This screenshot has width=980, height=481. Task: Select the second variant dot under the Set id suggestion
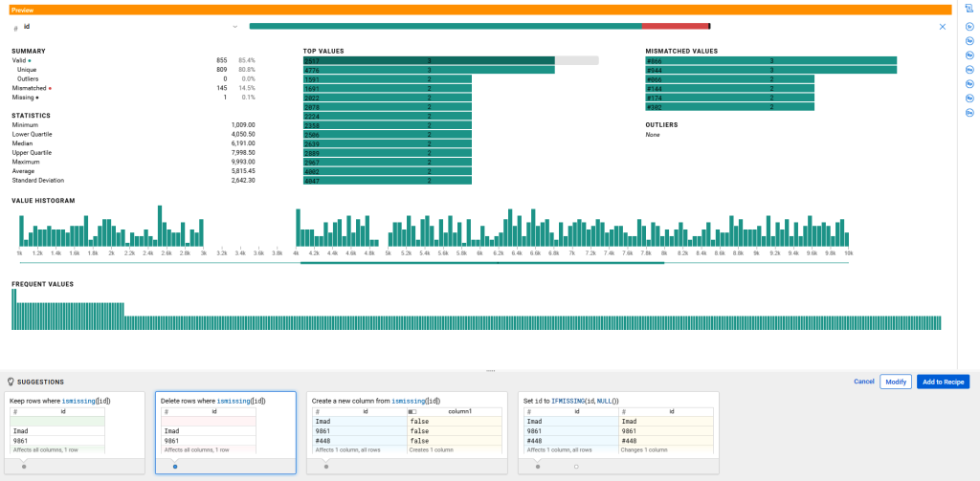tap(576, 467)
